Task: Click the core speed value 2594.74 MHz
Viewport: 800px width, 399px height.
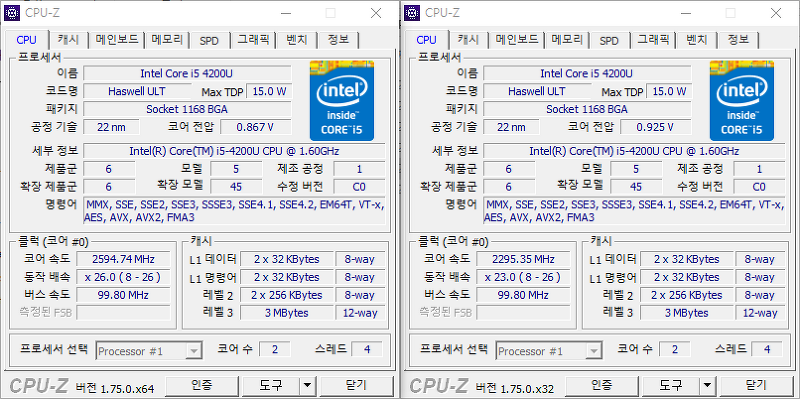Action: (x=123, y=259)
